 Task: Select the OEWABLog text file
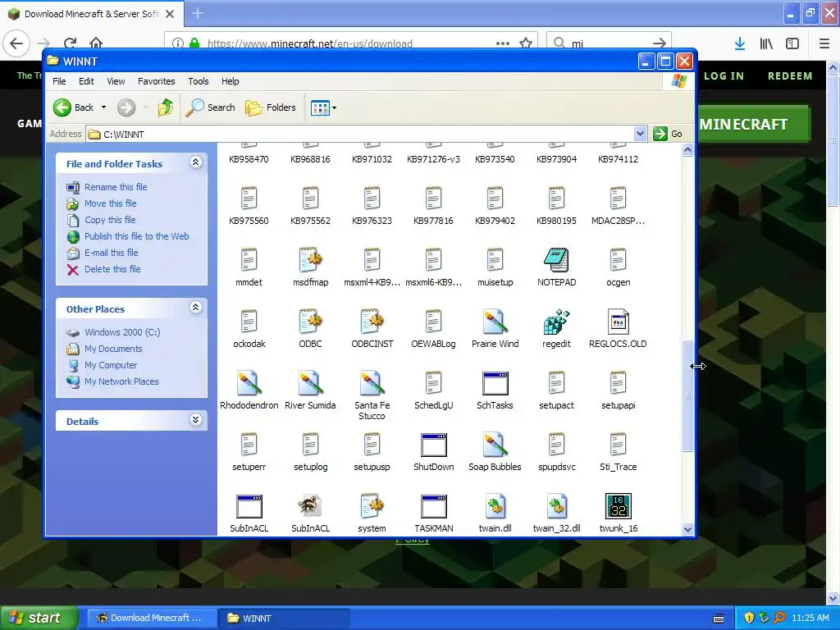433,322
